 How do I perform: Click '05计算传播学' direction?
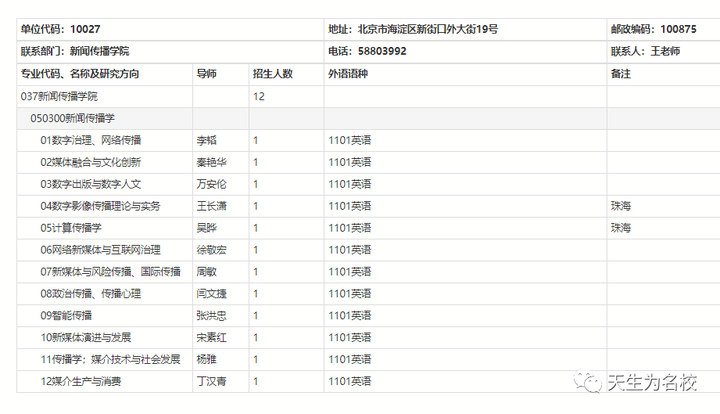71,228
